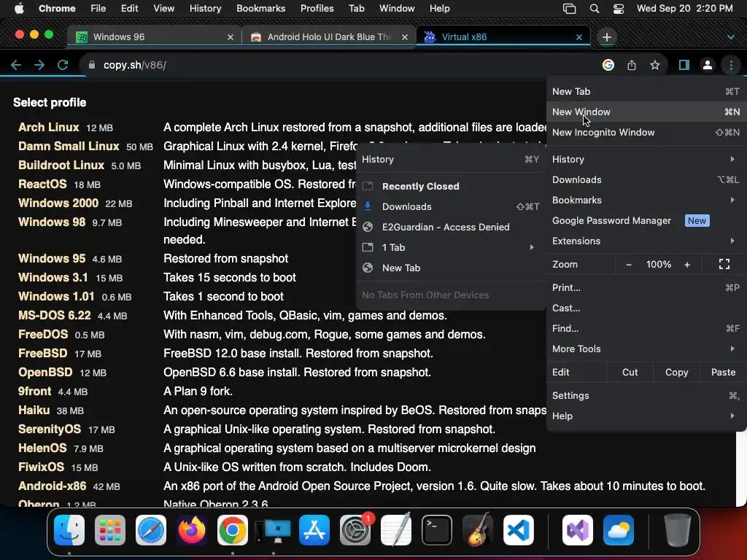Viewport: 747px width, 560px height.
Task: Click the three-dot Chrome menu button
Action: pos(731,65)
